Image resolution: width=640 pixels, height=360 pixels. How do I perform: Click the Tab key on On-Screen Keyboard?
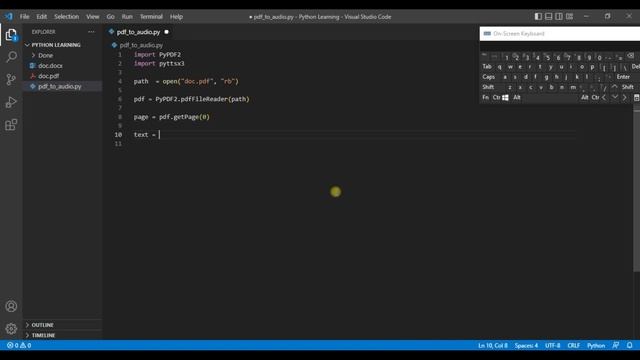(487, 67)
